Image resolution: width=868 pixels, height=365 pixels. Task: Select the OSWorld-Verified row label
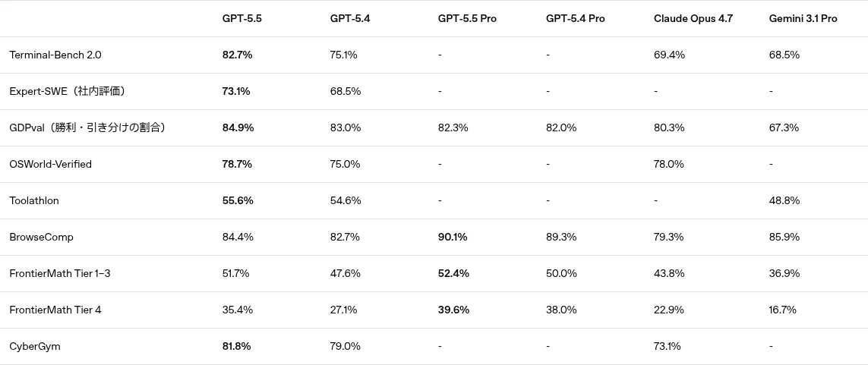click(50, 164)
